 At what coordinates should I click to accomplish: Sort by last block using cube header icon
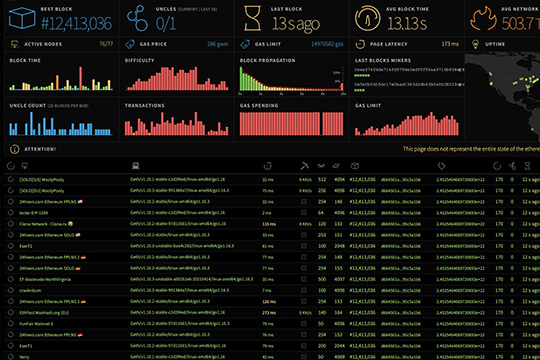coord(355,166)
